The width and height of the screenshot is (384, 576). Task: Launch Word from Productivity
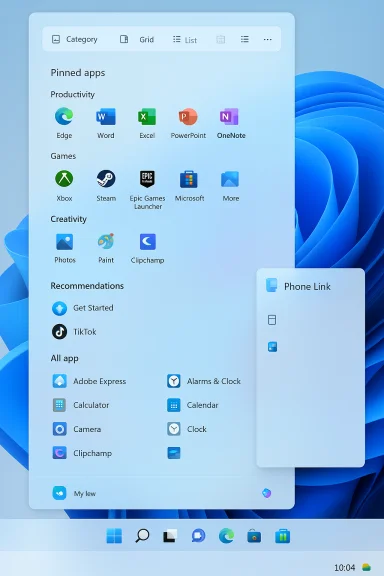pos(105,123)
